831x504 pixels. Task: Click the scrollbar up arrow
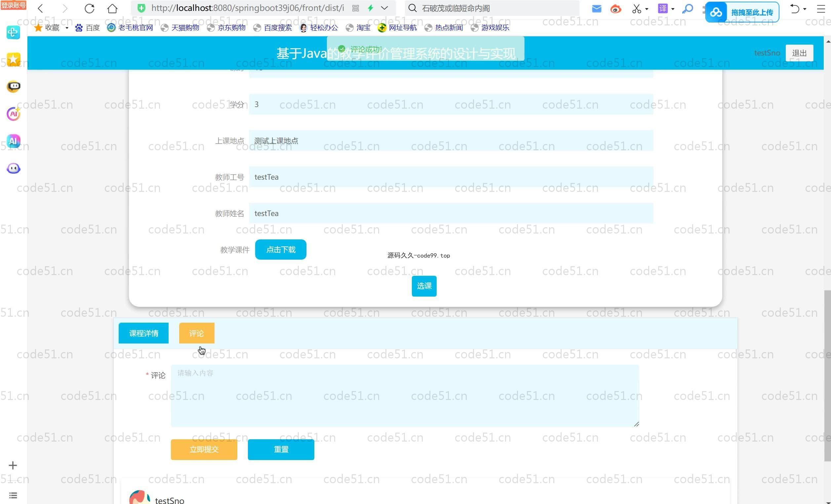[828, 41]
